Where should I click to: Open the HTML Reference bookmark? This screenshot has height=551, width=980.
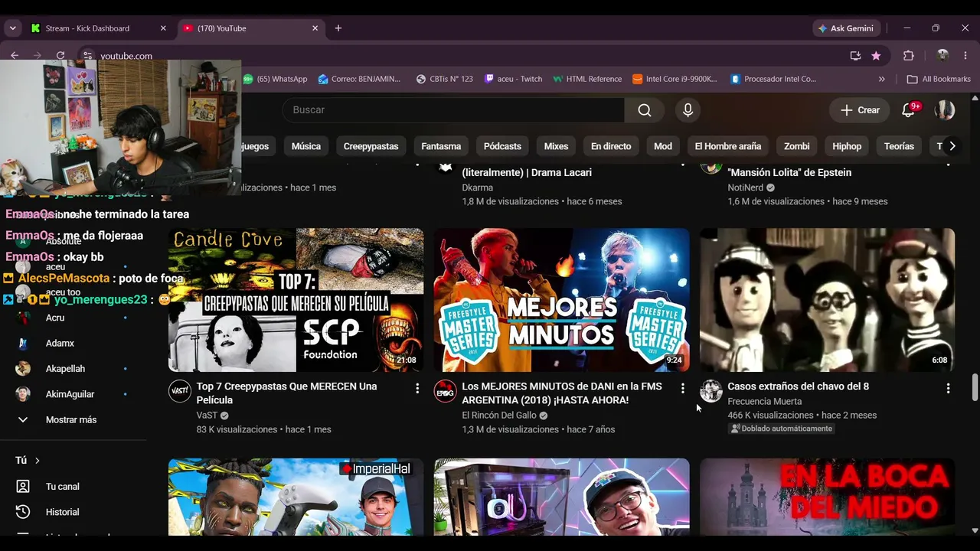(587, 79)
